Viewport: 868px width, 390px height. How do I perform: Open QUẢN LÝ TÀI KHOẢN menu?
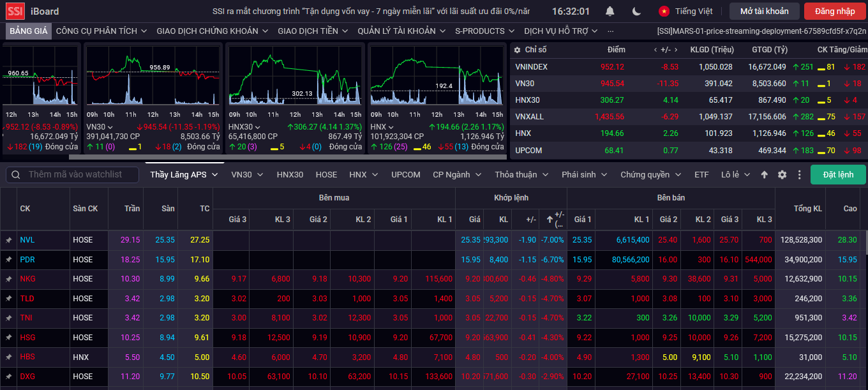[x=401, y=31]
